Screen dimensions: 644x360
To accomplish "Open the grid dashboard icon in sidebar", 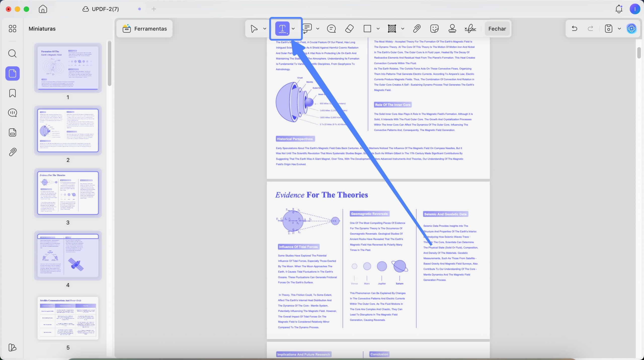I will 12,29.
